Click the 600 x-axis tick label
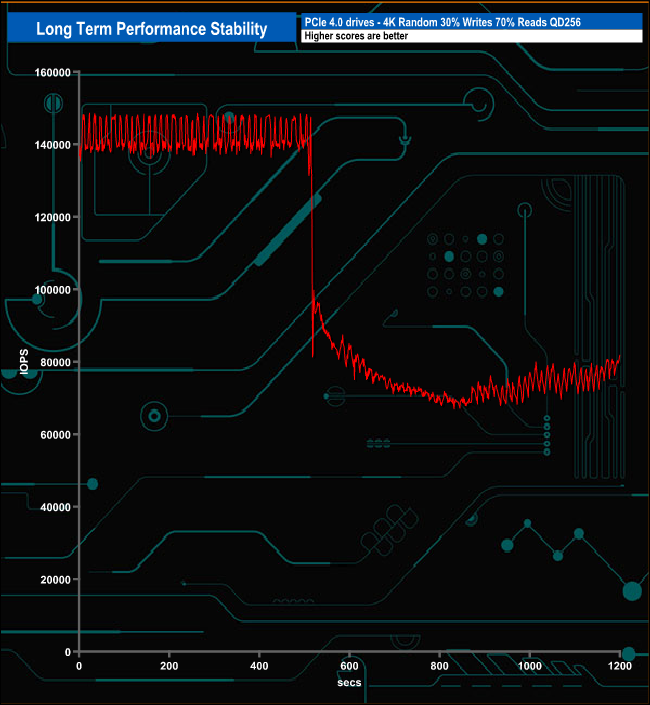 point(349,665)
